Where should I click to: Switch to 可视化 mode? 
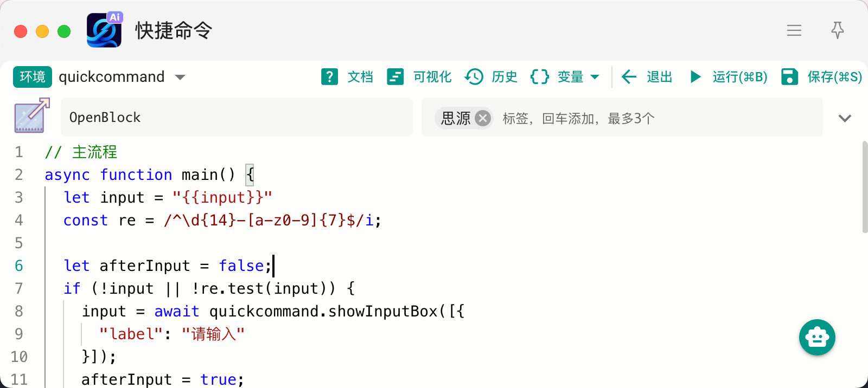click(x=432, y=77)
